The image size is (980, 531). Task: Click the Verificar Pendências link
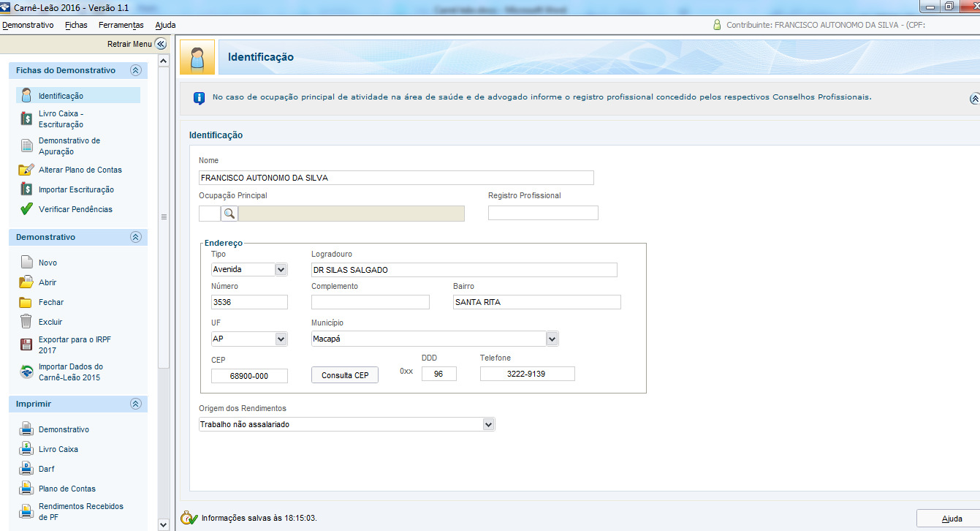click(x=75, y=209)
